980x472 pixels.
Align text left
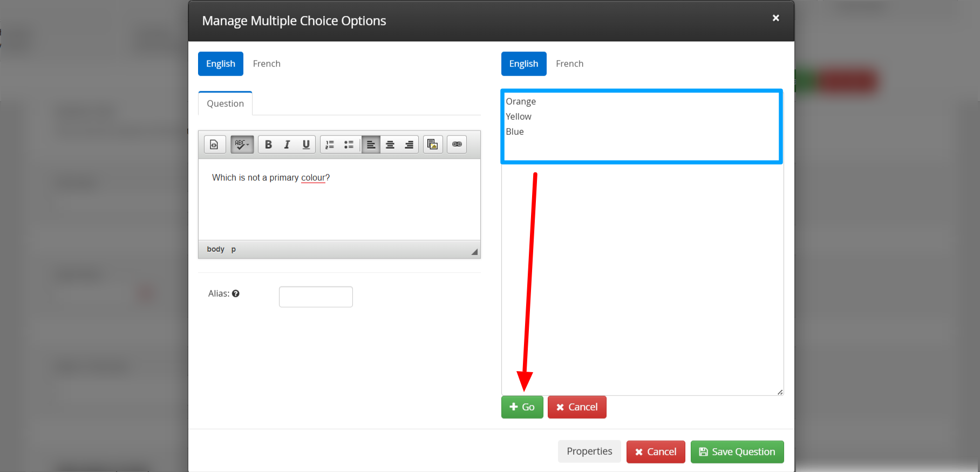(371, 145)
